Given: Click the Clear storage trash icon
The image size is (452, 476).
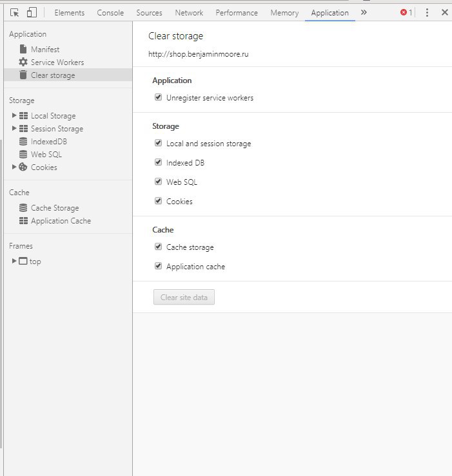Looking at the screenshot, I should 23,75.
